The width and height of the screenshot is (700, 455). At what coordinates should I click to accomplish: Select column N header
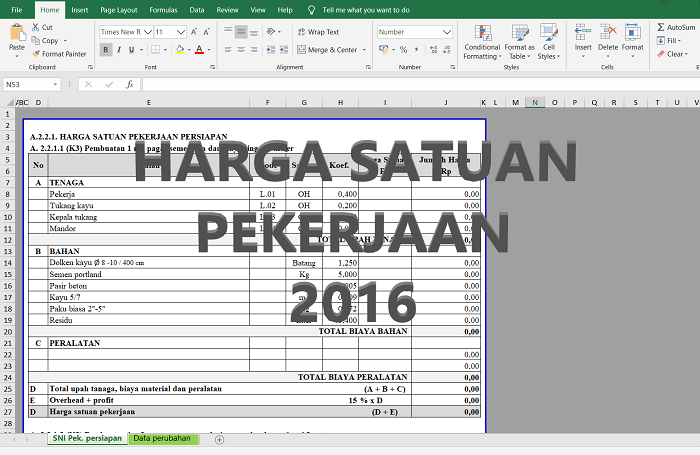pos(535,103)
